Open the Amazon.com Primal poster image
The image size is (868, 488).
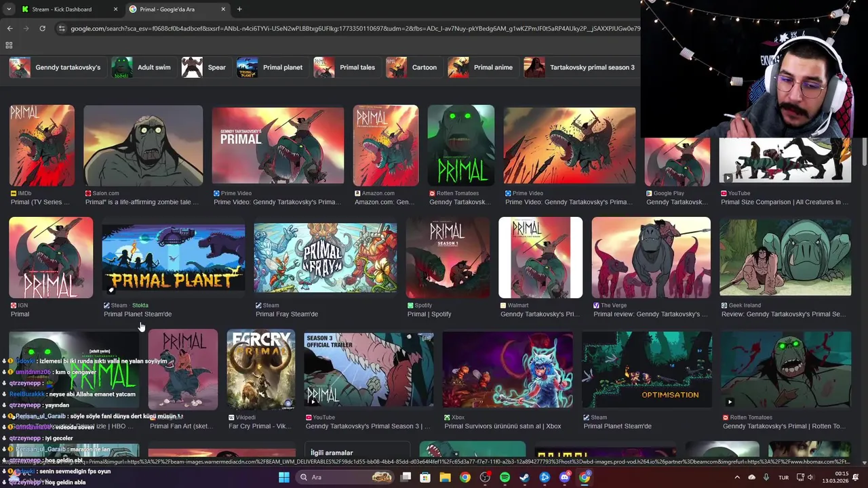click(x=386, y=145)
